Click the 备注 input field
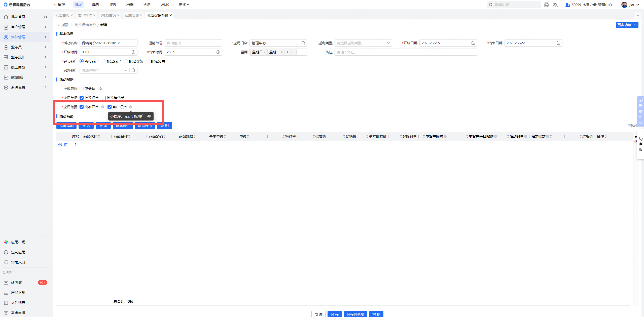 pos(406,52)
